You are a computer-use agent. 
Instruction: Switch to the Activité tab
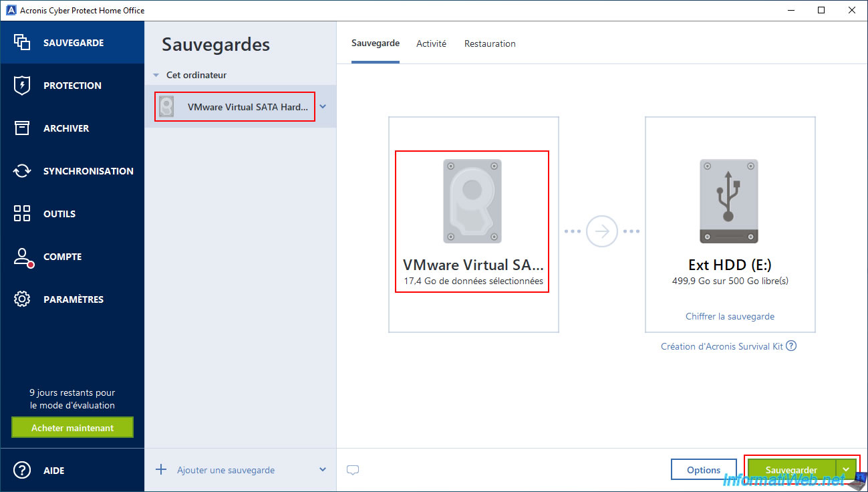431,43
